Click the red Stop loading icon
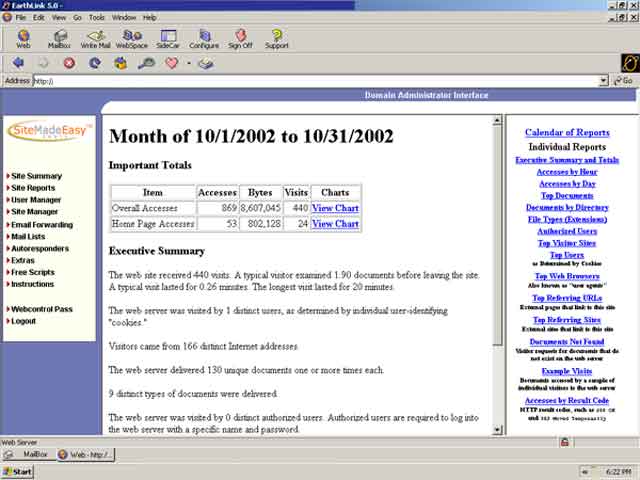The height and width of the screenshot is (480, 640). 69,63
